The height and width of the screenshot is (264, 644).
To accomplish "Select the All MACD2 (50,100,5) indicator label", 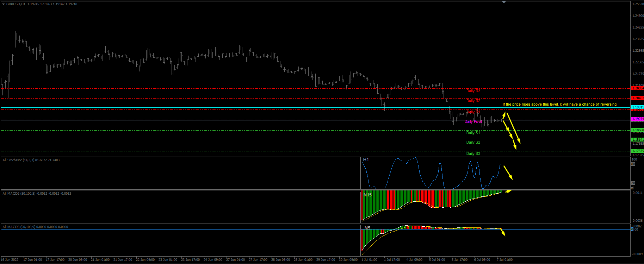I will click(37, 194).
